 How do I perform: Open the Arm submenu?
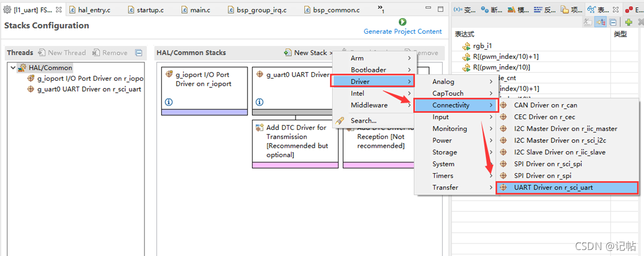click(375, 58)
